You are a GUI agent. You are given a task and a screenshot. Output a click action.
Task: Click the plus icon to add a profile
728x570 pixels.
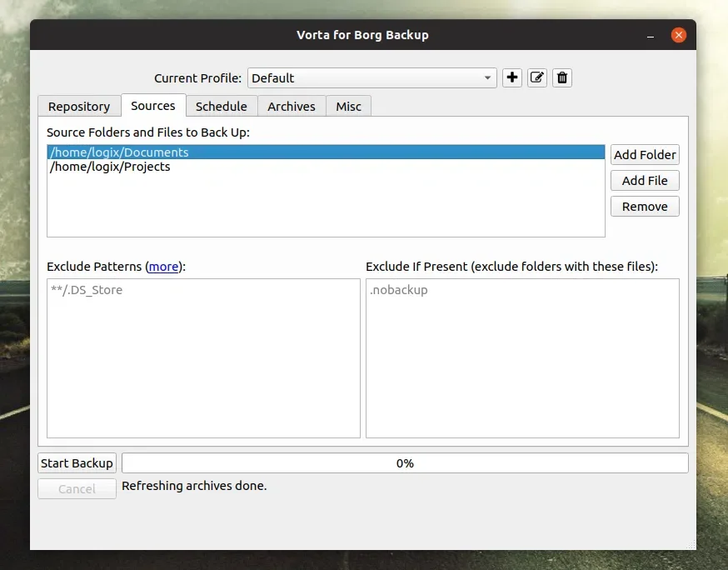(x=512, y=77)
